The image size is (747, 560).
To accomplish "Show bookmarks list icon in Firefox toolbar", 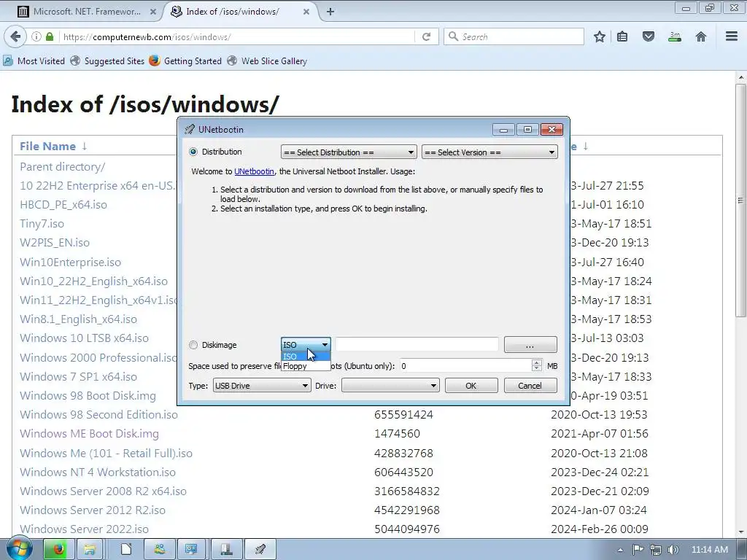I will pos(622,36).
